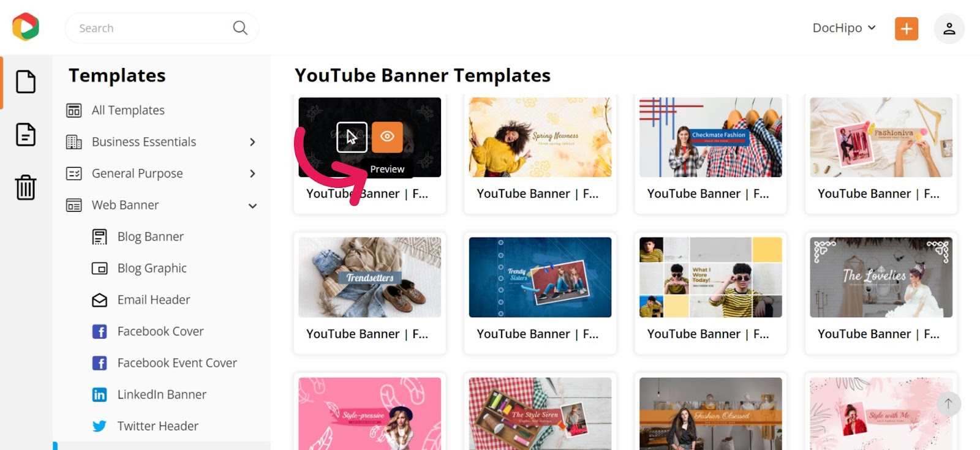Click the orange Preview eye button
The height and width of the screenshot is (450, 980).
387,137
